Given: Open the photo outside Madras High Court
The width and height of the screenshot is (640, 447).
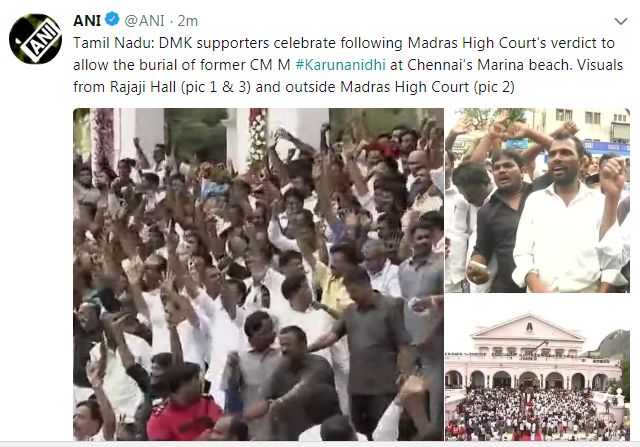Looking at the screenshot, I should click(538, 200).
